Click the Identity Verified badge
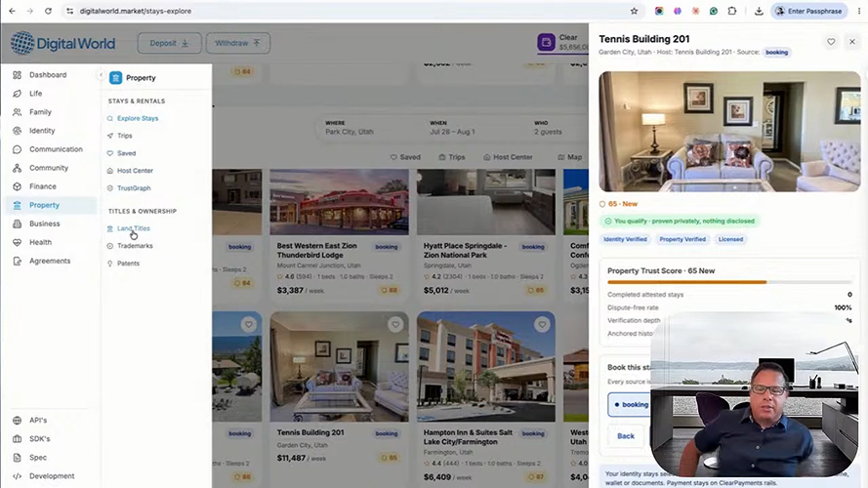Image resolution: width=868 pixels, height=488 pixels. (x=625, y=239)
